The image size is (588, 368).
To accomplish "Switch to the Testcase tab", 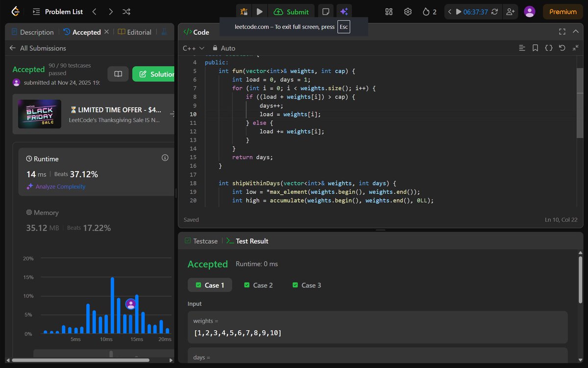I will click(201, 241).
